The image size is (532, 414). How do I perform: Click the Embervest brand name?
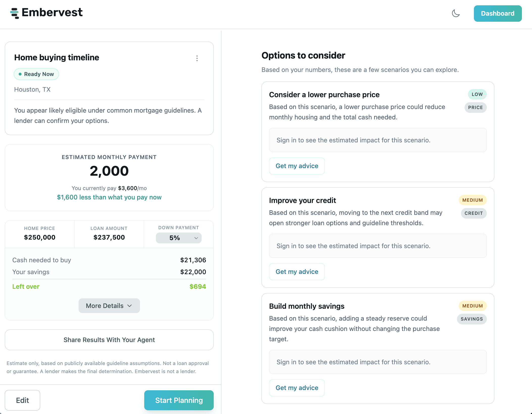pyautogui.click(x=52, y=13)
